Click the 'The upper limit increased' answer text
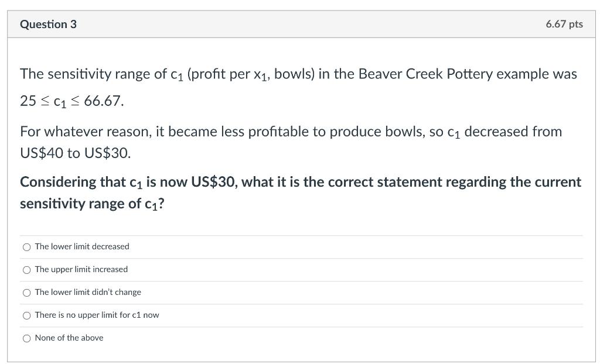 pos(81,270)
